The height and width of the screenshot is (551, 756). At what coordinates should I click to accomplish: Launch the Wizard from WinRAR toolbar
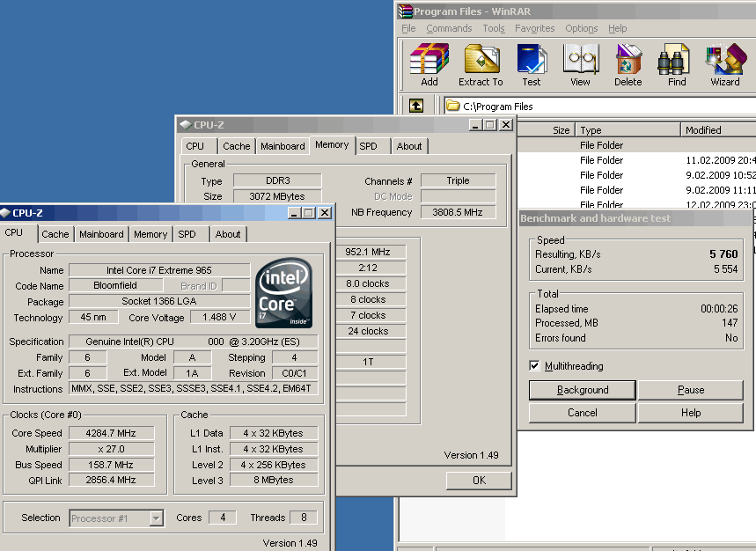[x=725, y=65]
